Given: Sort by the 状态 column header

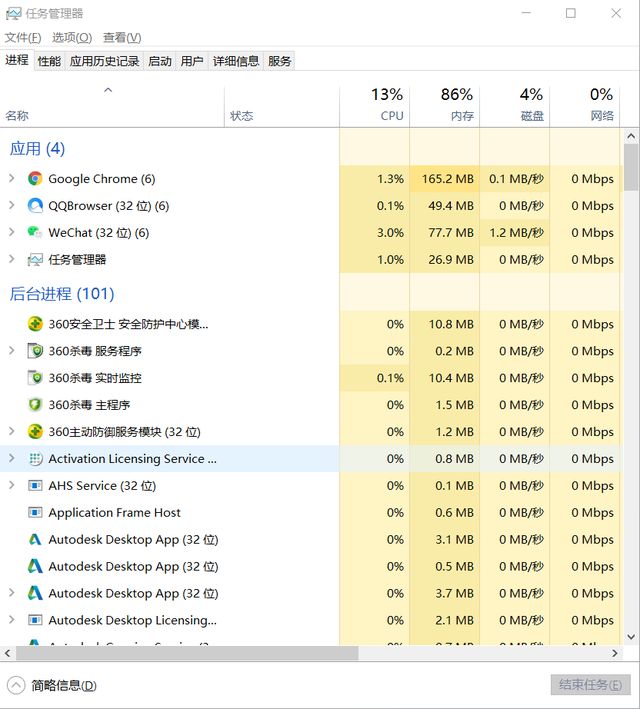Looking at the screenshot, I should tap(281, 107).
